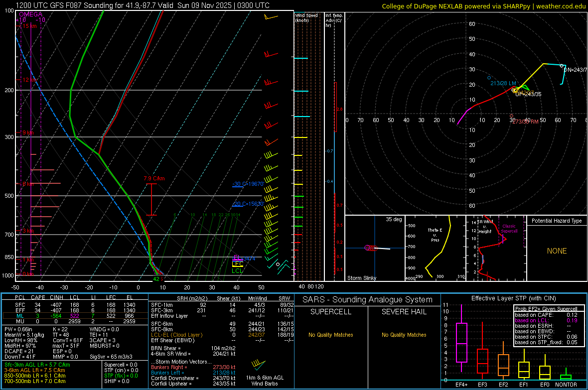Click the magenta 'based on LCL: 0.19' line
This screenshot has height=390, width=588.
(x=546, y=320)
